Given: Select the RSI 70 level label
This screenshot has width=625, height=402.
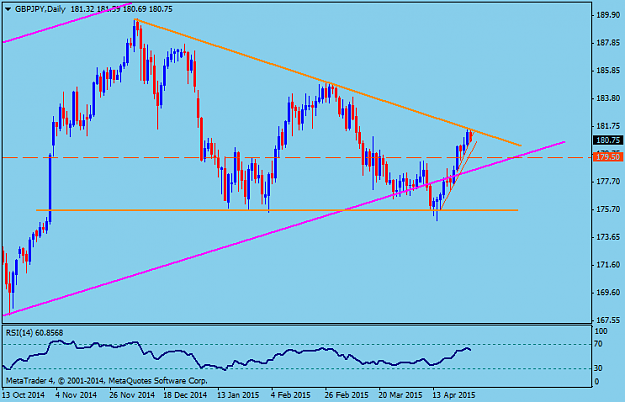Looking at the screenshot, I should pyautogui.click(x=598, y=344).
